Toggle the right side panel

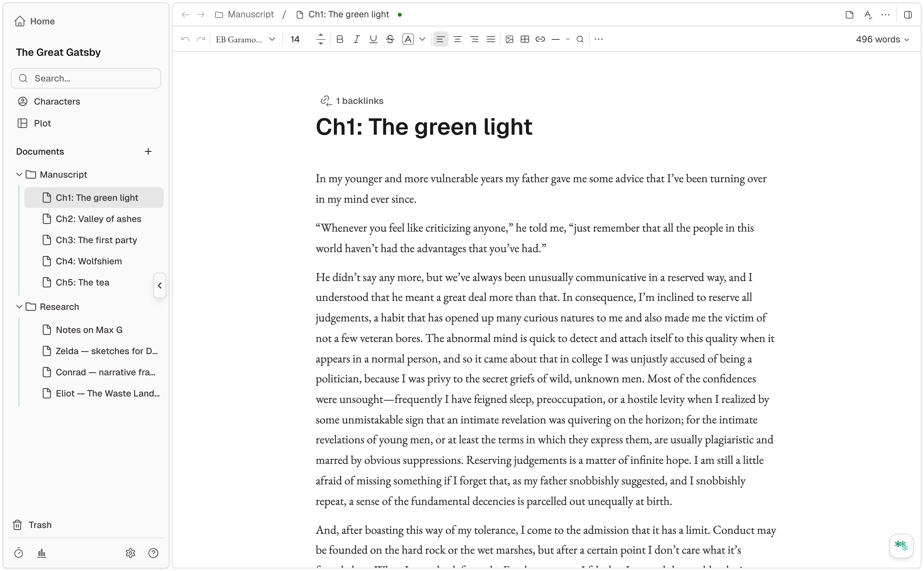click(x=908, y=15)
